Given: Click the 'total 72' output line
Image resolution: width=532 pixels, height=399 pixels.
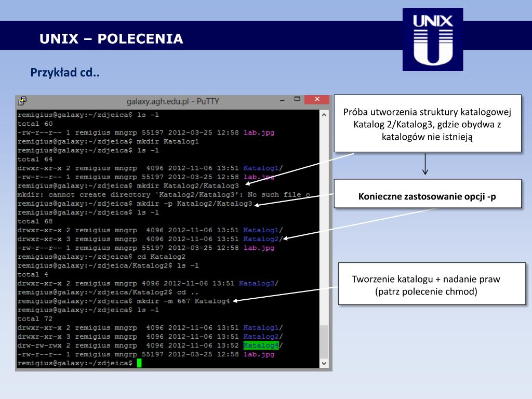Looking at the screenshot, I should point(35,319).
